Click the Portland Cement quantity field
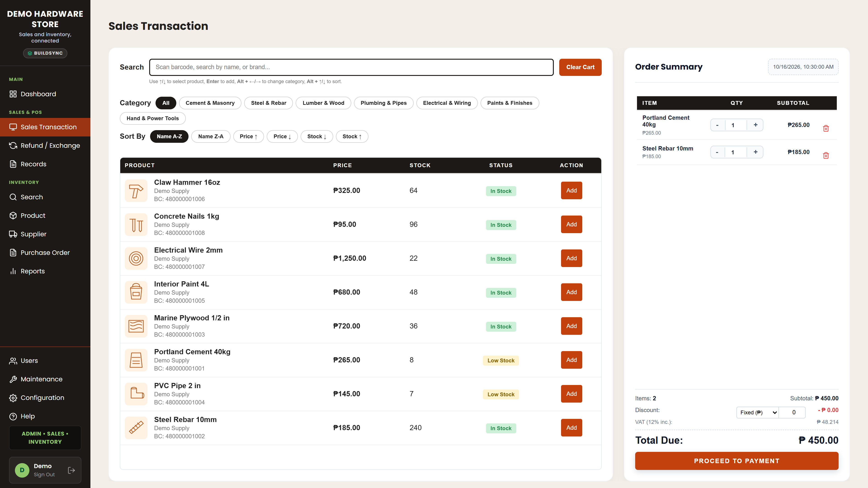Viewport: 868px width, 488px height. [736, 125]
